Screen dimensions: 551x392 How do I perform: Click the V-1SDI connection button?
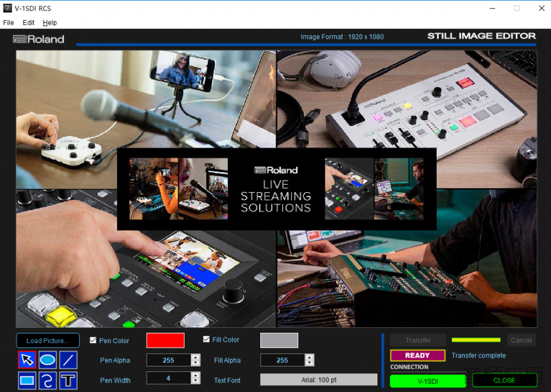coord(428,381)
